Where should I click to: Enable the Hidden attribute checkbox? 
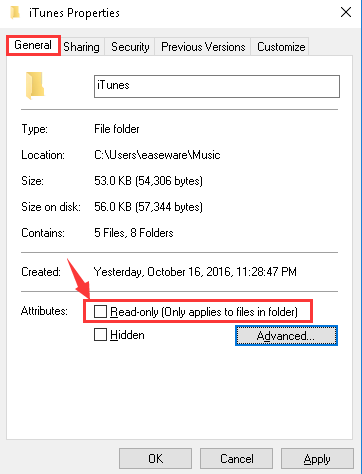coord(100,335)
